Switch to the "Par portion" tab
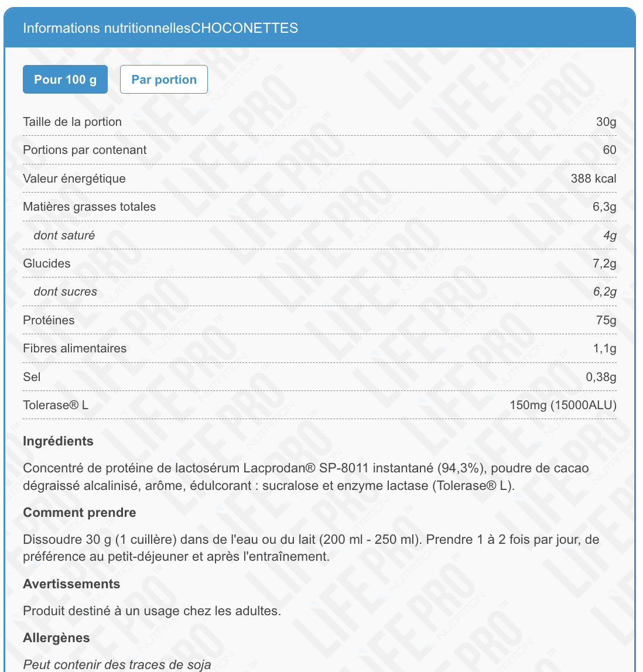643x672 pixels. pos(164,80)
